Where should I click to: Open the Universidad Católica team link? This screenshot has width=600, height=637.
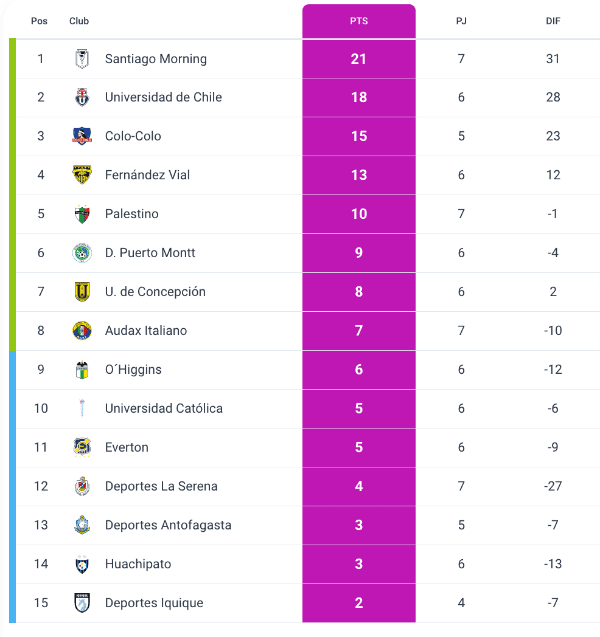[x=163, y=409]
